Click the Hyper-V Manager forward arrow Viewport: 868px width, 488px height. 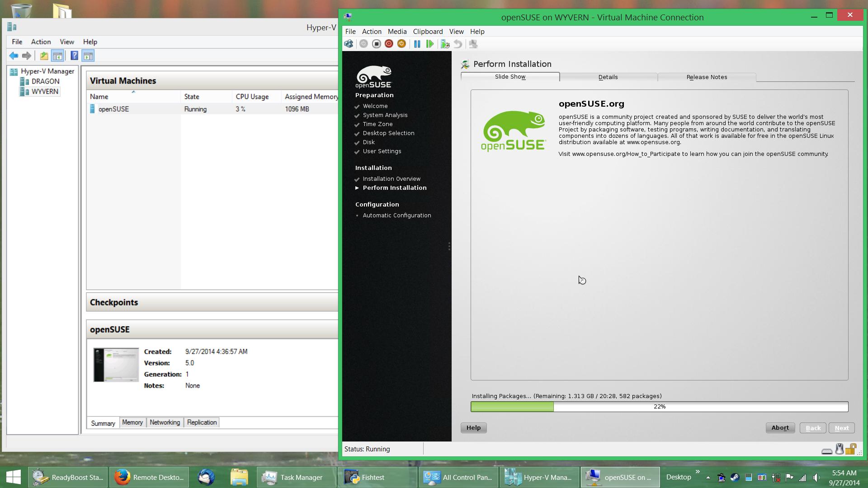point(27,56)
